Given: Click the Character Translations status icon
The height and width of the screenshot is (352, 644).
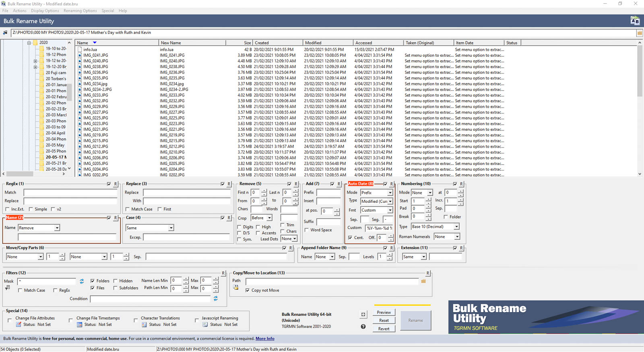Looking at the screenshot, I should point(144,325).
